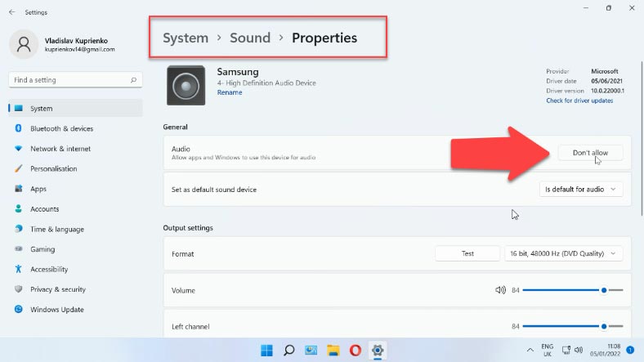
Task: Check for driver updates
Action: (579, 101)
